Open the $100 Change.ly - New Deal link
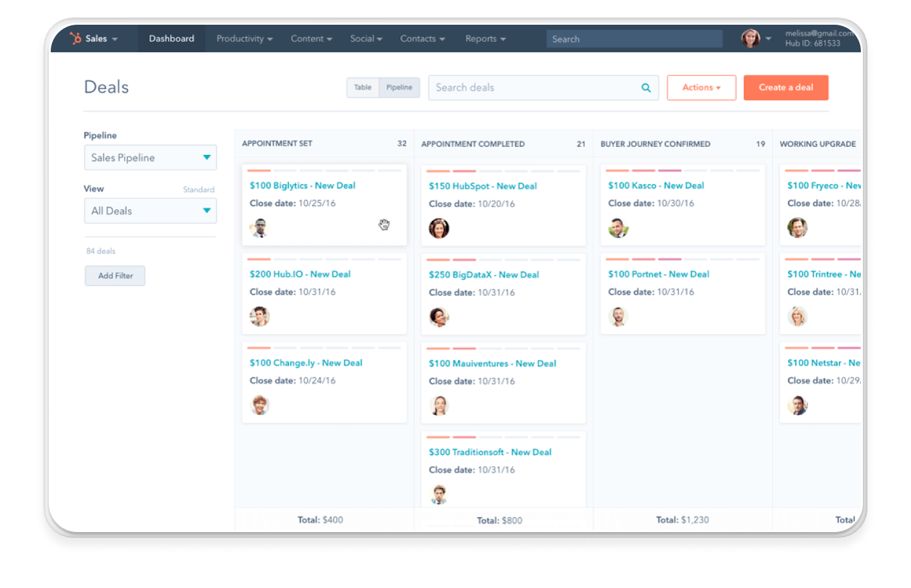 click(x=306, y=363)
